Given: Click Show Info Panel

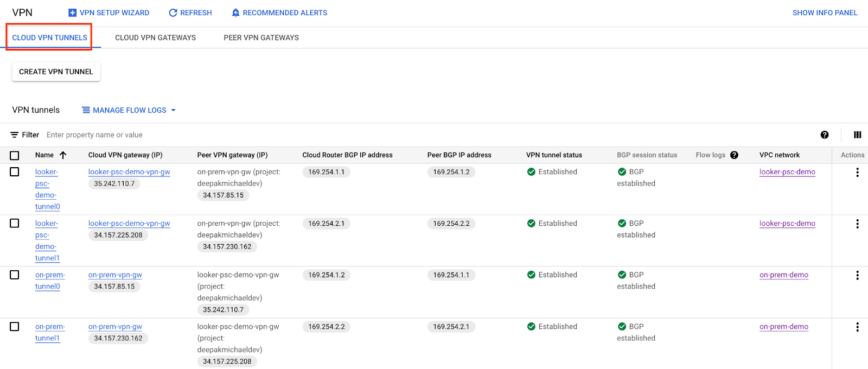Looking at the screenshot, I should click(825, 12).
